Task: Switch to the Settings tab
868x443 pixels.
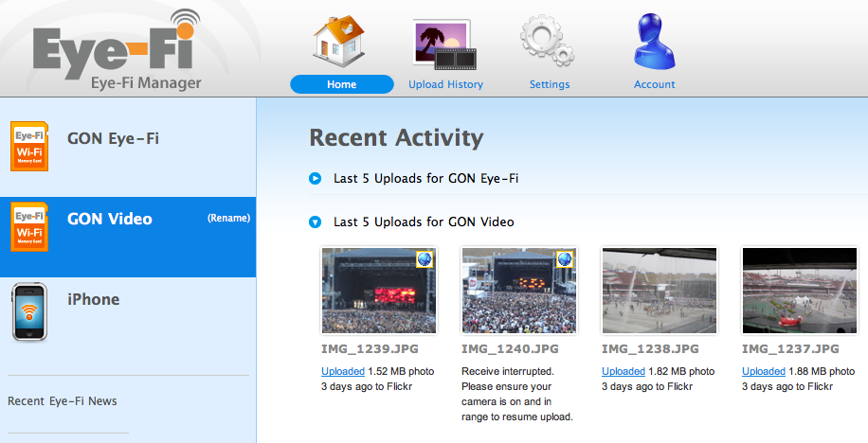Action: click(550, 84)
